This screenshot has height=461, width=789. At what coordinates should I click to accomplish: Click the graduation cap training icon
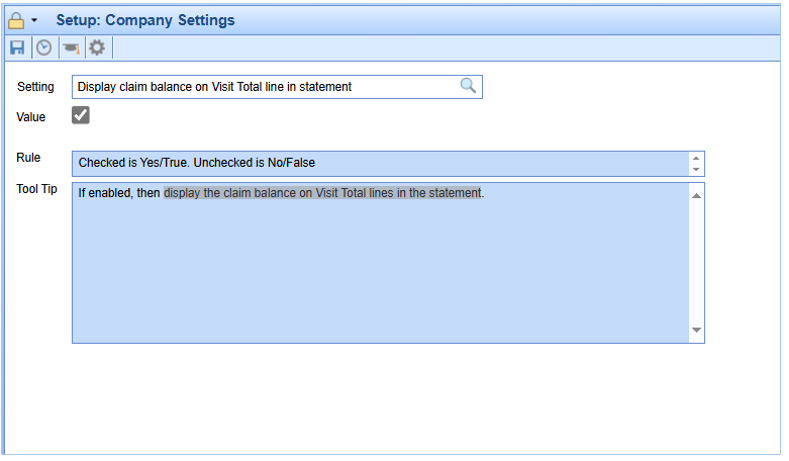[71, 48]
